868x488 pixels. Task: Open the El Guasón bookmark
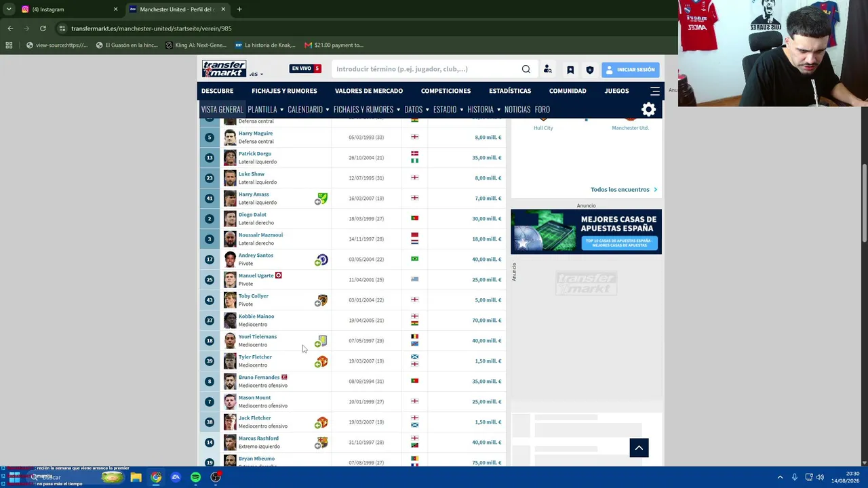coord(127,45)
